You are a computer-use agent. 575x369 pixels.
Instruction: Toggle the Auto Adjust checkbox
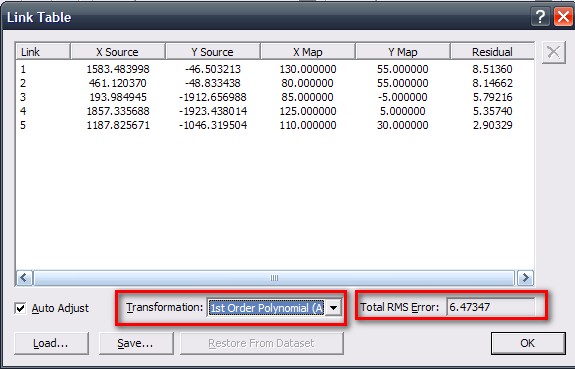pos(21,308)
